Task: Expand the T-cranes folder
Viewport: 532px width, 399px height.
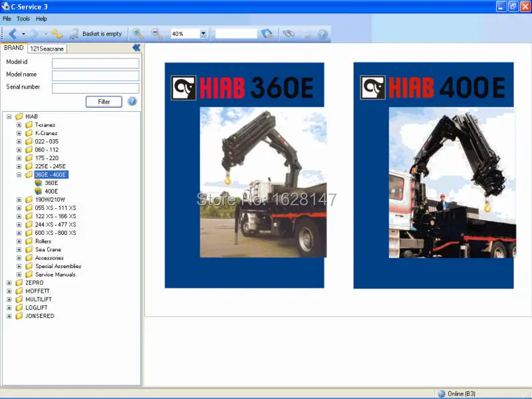Action: point(19,125)
